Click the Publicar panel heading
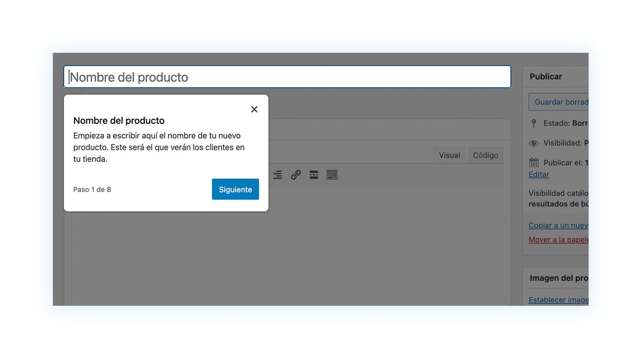Viewport: 642px width, 364px height. (546, 76)
